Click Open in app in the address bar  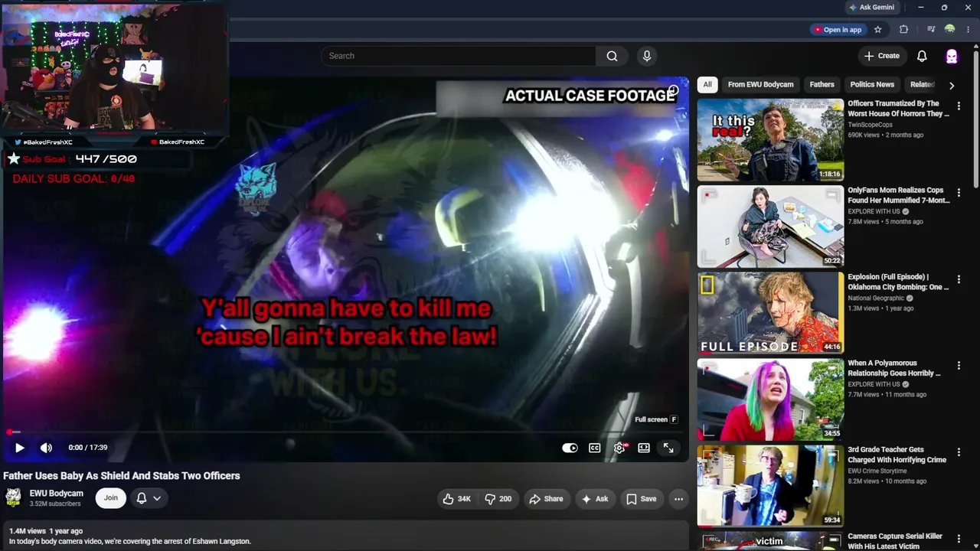[837, 30]
